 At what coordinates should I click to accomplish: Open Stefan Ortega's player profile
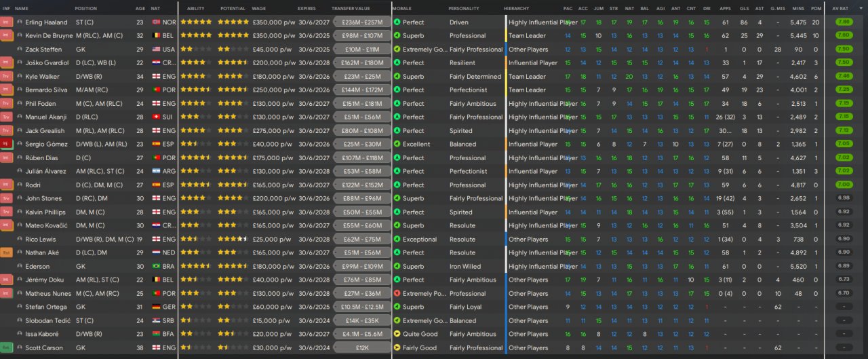pos(45,307)
